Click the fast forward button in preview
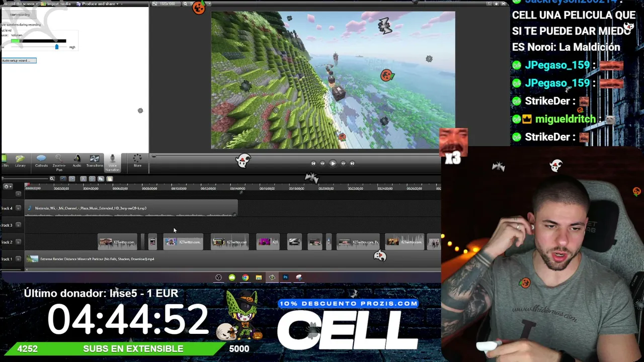 (343, 163)
